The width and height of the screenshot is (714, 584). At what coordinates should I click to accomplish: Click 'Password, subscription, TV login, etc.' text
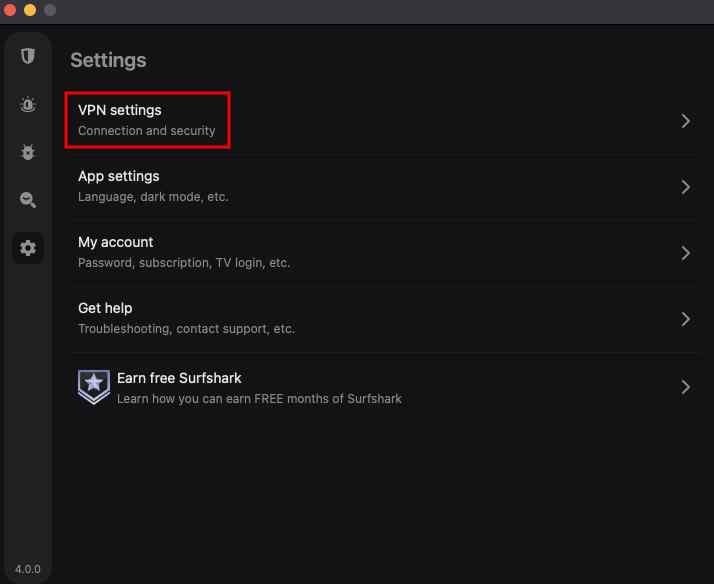pyautogui.click(x=184, y=263)
